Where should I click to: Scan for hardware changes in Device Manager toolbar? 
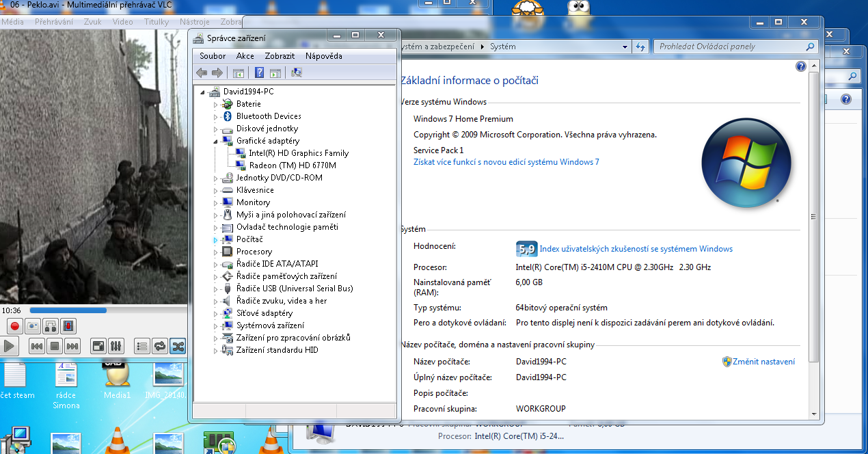297,73
